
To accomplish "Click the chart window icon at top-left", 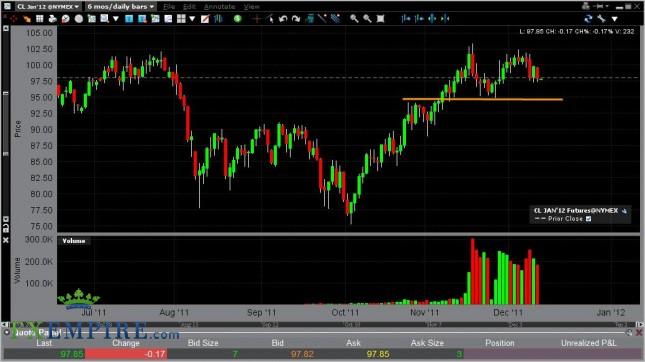I will click(7, 6).
